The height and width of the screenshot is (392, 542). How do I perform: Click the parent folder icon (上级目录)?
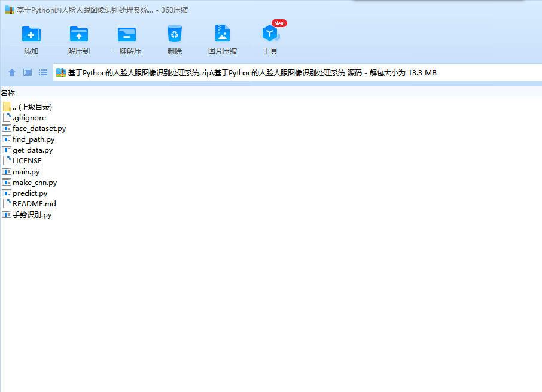click(7, 107)
